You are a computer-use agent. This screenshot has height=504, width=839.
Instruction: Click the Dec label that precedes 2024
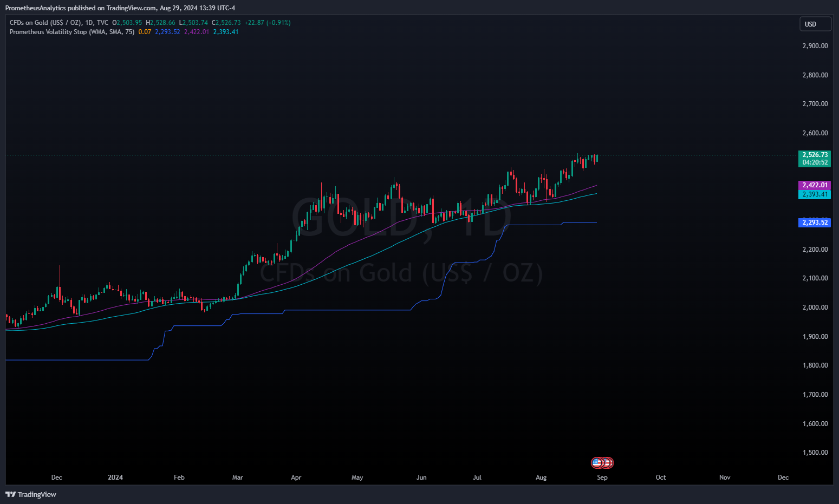click(x=57, y=477)
